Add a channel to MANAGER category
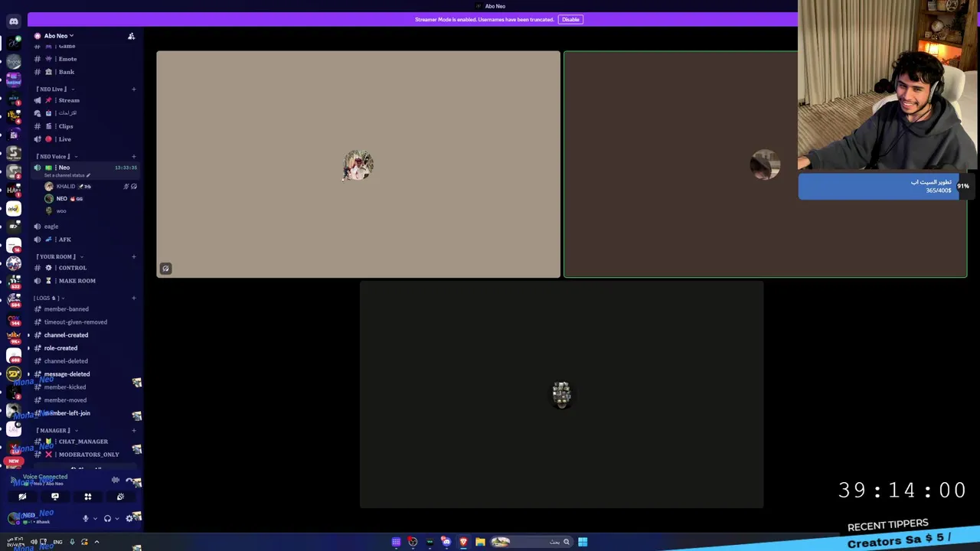 pos(134,431)
